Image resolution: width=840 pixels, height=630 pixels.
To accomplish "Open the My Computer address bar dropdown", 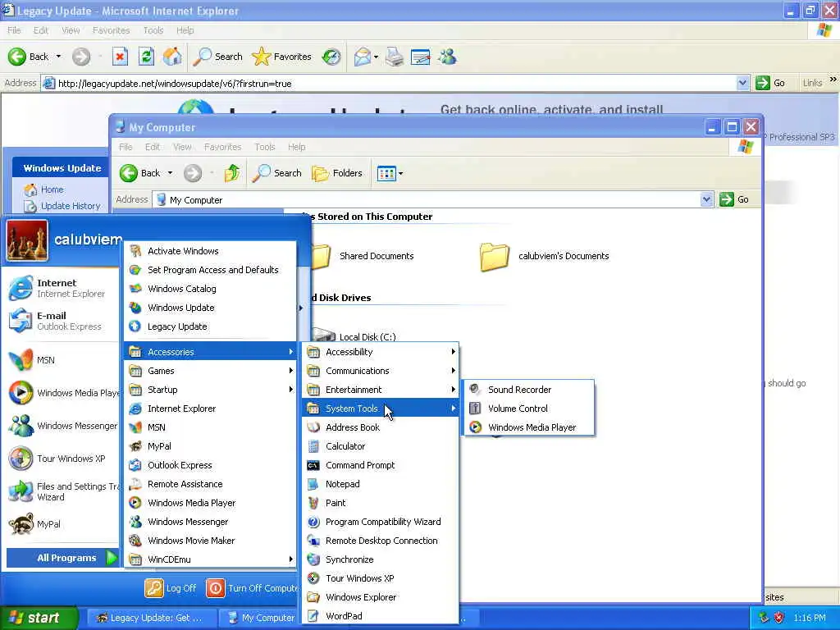I will tap(706, 199).
